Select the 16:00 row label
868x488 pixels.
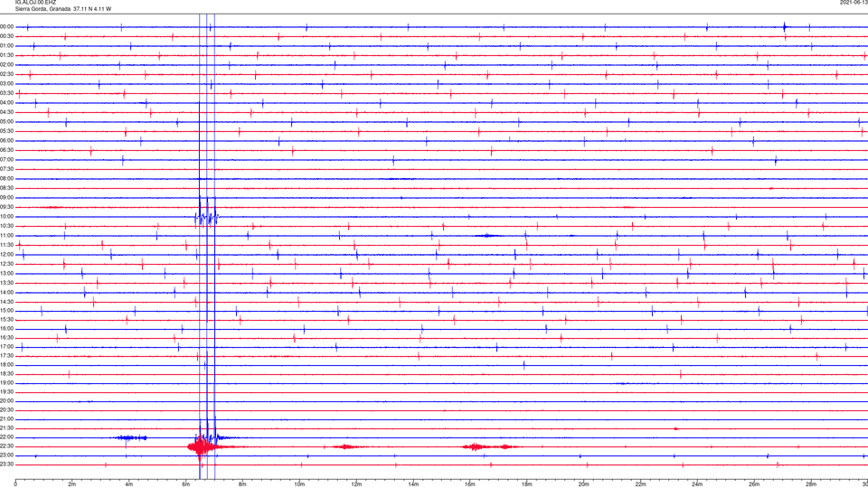click(x=7, y=329)
